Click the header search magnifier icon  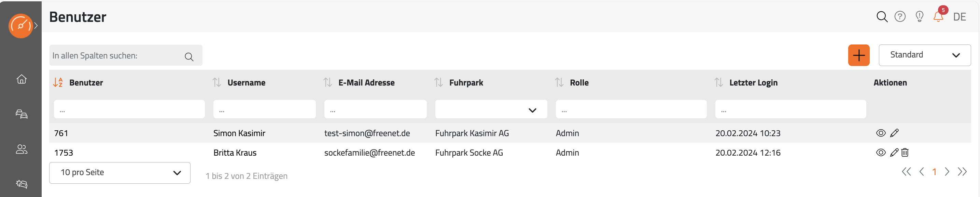[882, 16]
